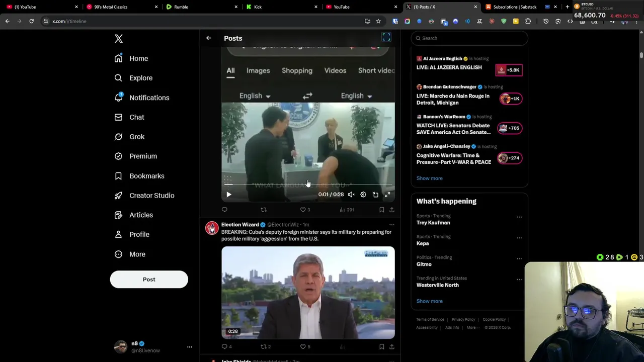Open Premium in the sidebar
This screenshot has height=362, width=644.
136,156
